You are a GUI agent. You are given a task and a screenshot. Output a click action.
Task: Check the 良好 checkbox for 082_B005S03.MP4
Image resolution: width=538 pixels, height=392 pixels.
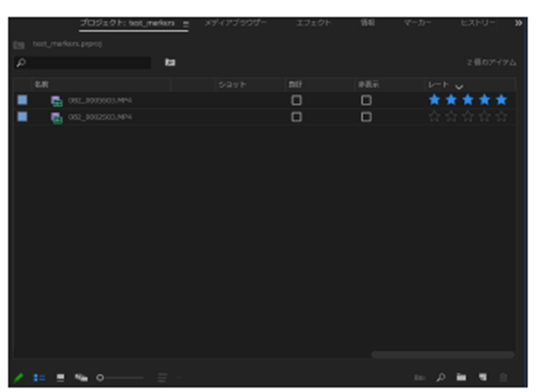point(296,100)
